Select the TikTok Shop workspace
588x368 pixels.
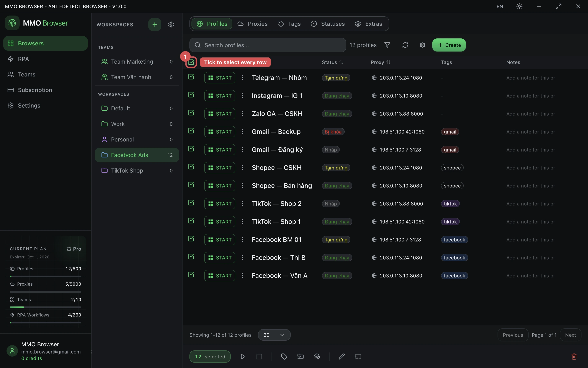click(x=137, y=171)
